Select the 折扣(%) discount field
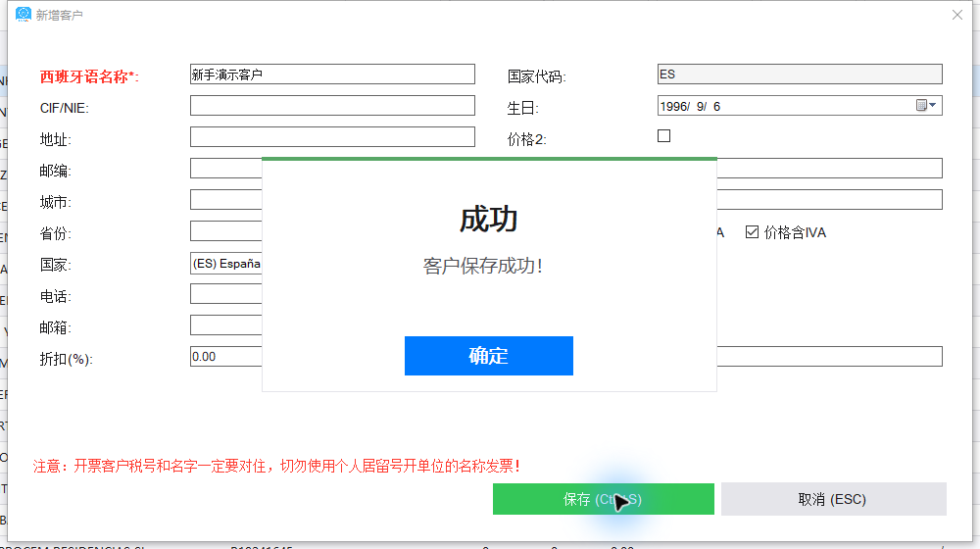Image resolution: width=980 pixels, height=549 pixels. (225, 357)
